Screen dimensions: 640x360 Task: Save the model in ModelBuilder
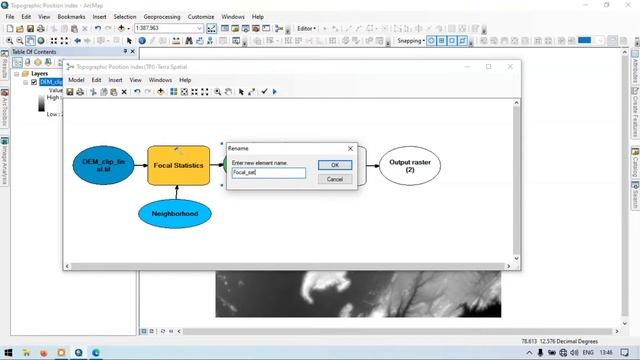pyautogui.click(x=70, y=92)
